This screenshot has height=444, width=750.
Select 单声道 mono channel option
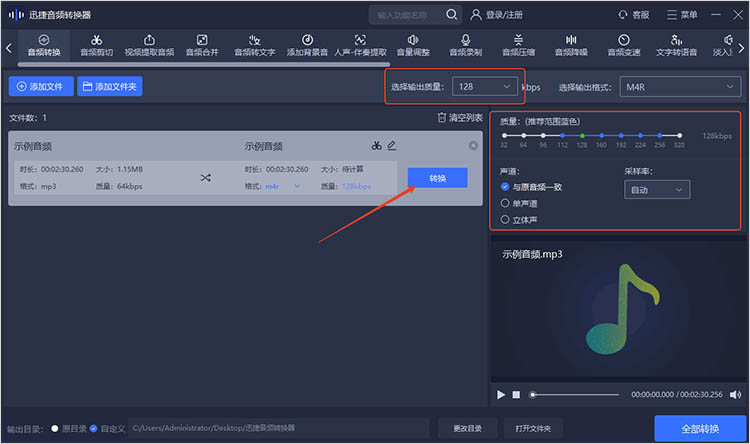click(519, 203)
